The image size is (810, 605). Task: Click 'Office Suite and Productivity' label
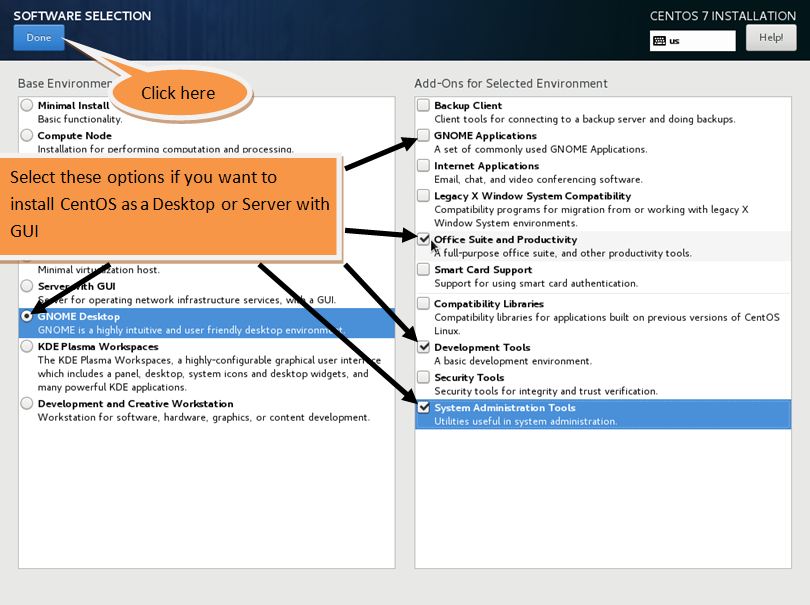[506, 239]
